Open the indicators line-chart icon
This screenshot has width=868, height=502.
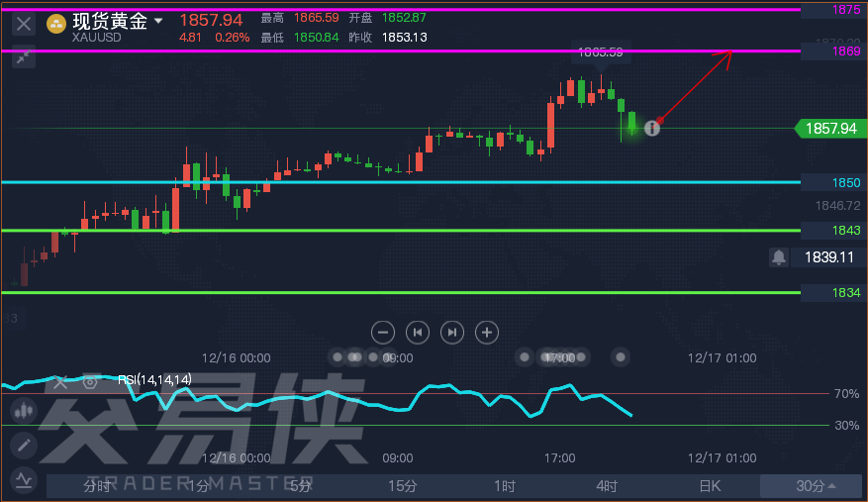[x=24, y=479]
